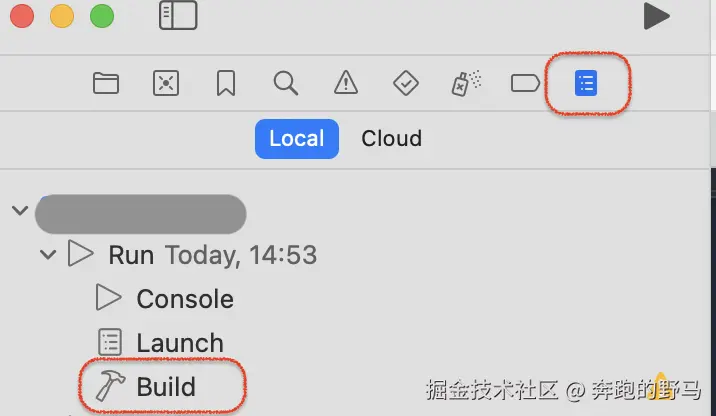Open the Find navigator magnifier icon

286,83
